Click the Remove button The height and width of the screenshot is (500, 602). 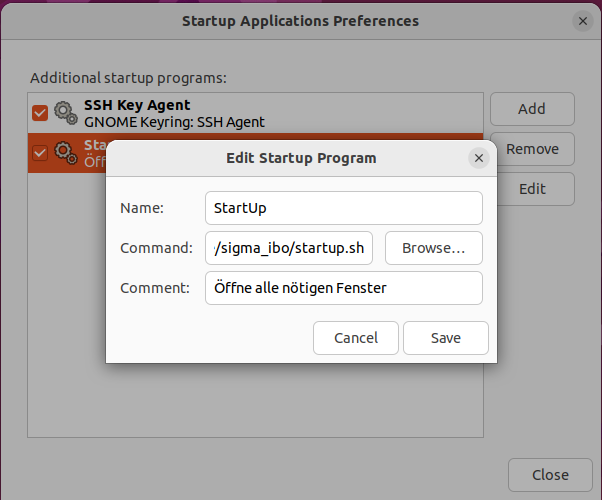[531, 149]
